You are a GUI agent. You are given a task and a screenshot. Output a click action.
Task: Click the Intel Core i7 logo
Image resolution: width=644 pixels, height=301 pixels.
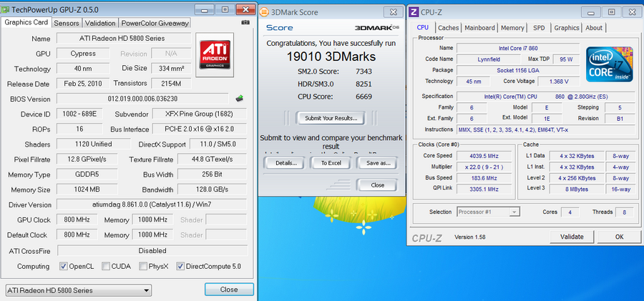point(609,64)
